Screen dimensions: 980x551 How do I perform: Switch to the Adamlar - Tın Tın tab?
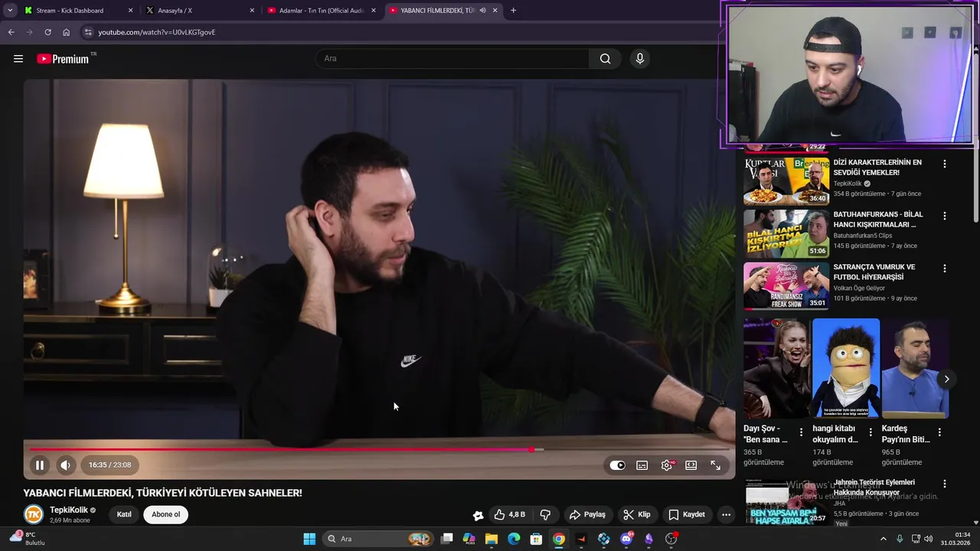coord(322,11)
